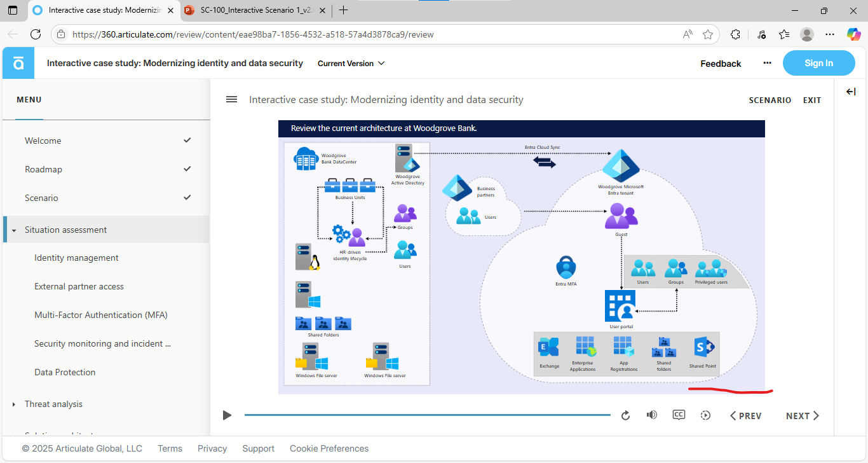868x463 pixels.
Task: Click the User portal icon
Action: pyautogui.click(x=620, y=306)
